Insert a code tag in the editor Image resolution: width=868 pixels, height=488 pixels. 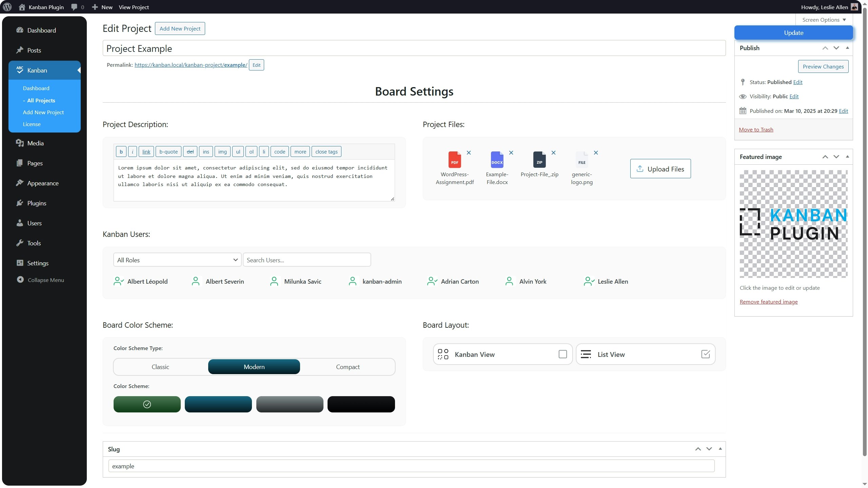click(279, 151)
